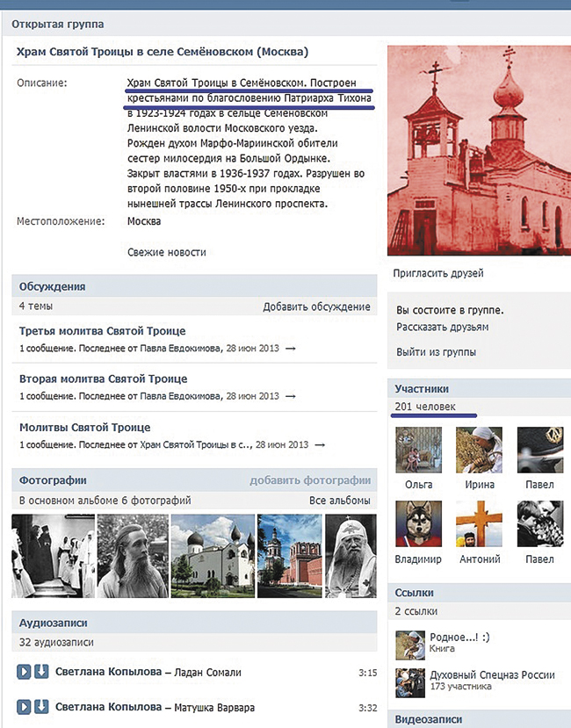
Task: Open the topic Третья молитва Святой Троице
Action: click(x=102, y=331)
